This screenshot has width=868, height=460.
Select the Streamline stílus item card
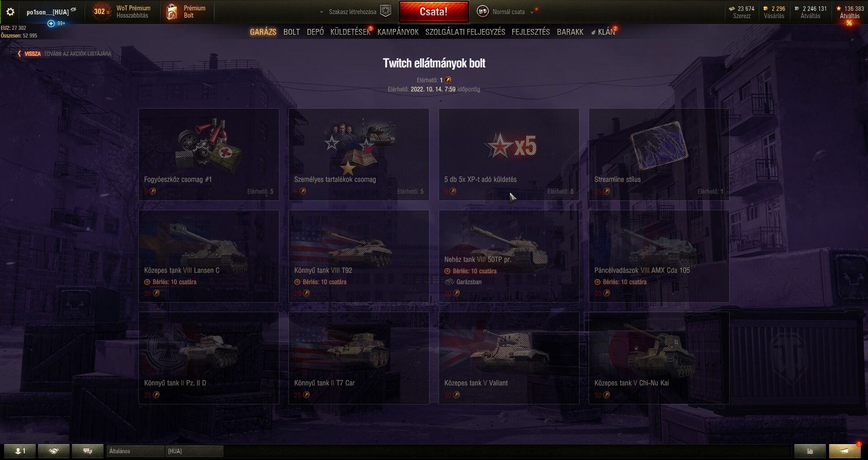pos(659,154)
